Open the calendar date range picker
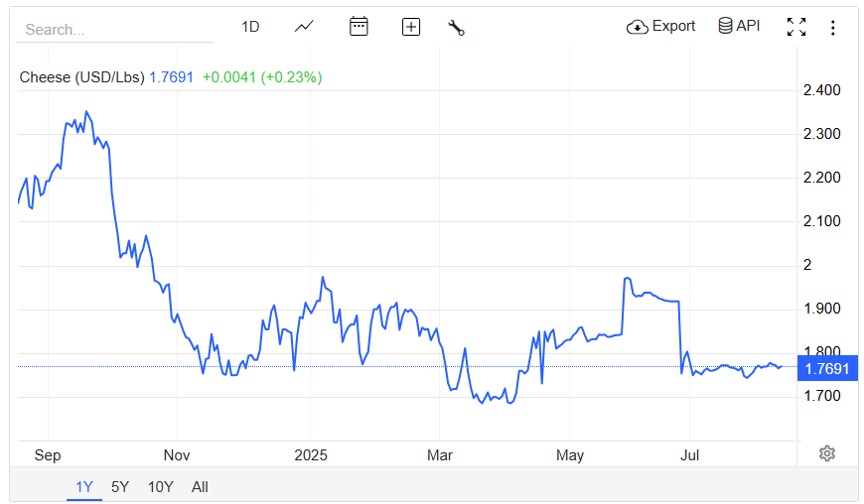This screenshot has height=504, width=864. (x=359, y=27)
